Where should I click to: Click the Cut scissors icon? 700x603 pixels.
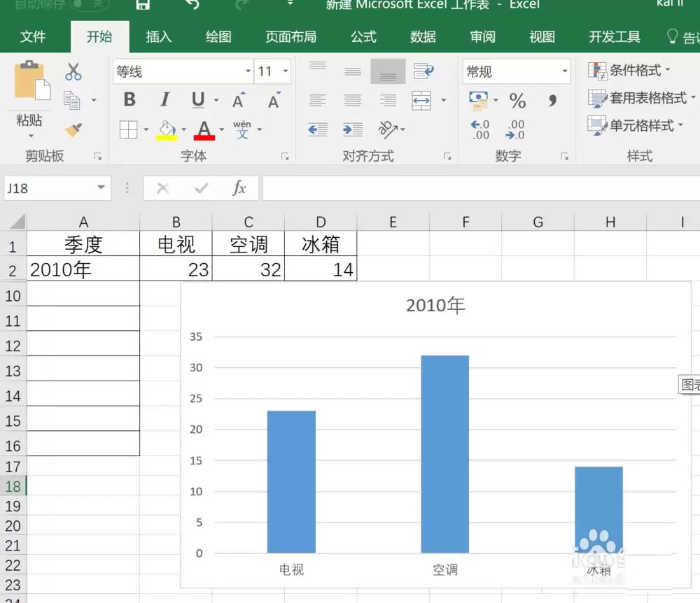click(x=73, y=71)
